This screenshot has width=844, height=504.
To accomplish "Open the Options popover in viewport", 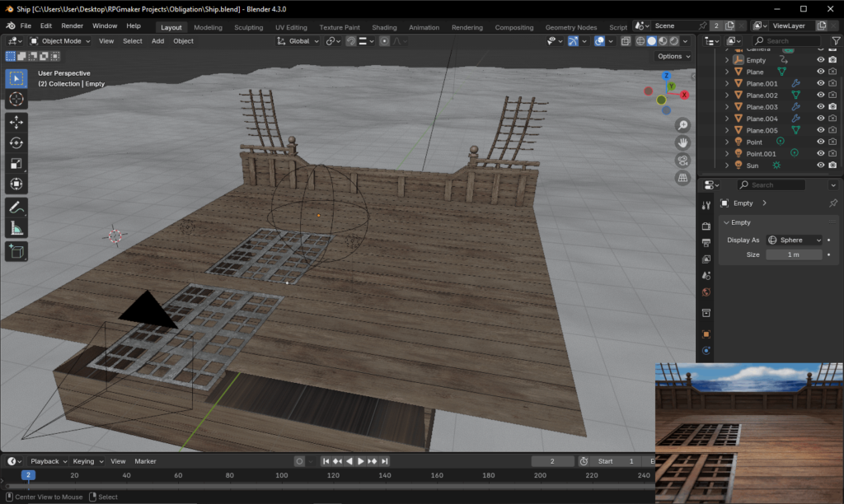I will point(673,56).
